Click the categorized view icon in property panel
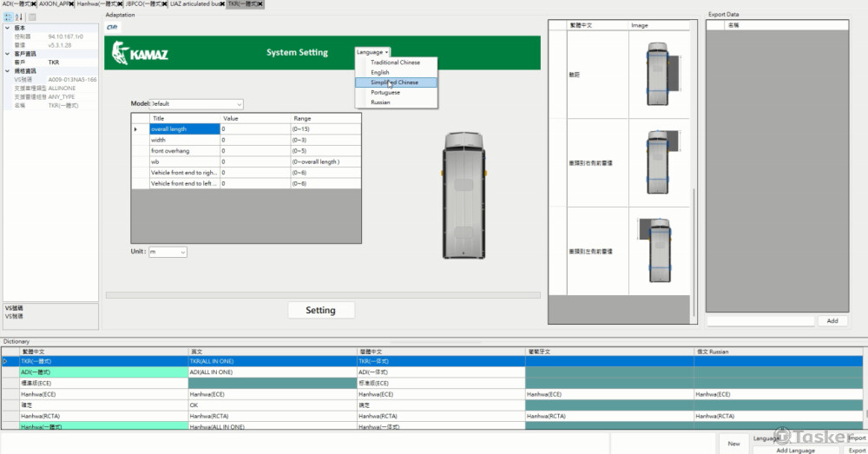Viewport: 868px width, 454px height. click(x=8, y=17)
